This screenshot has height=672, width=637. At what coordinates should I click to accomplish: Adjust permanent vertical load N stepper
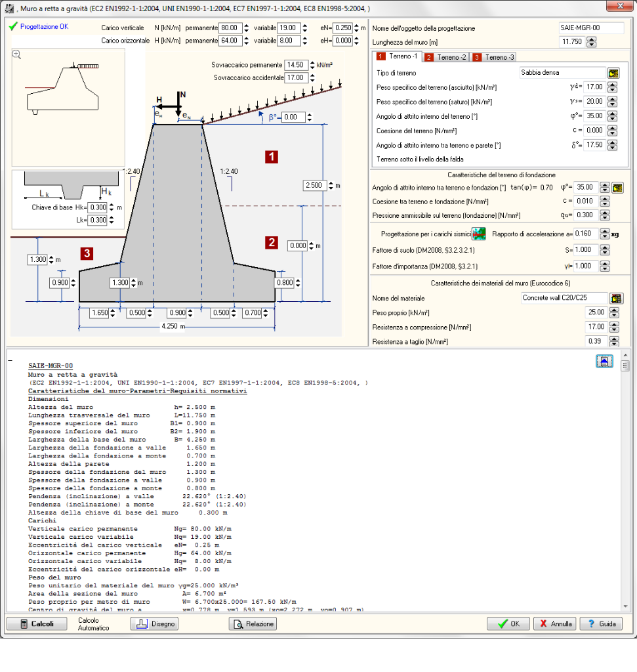tap(246, 28)
